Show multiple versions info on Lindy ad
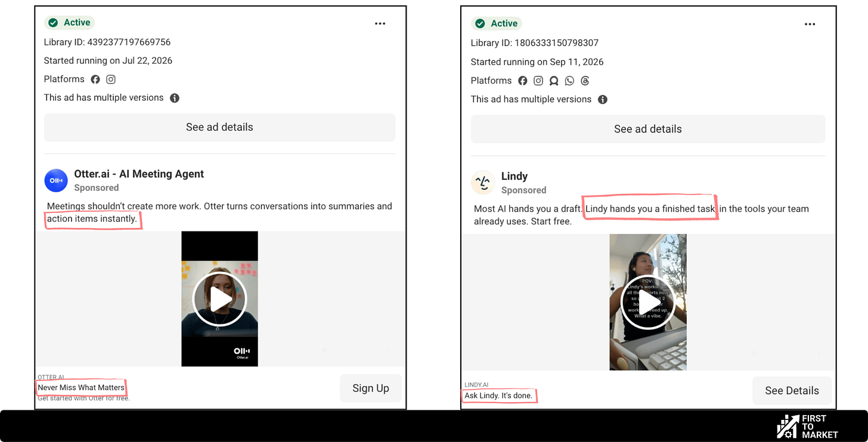 603,100
